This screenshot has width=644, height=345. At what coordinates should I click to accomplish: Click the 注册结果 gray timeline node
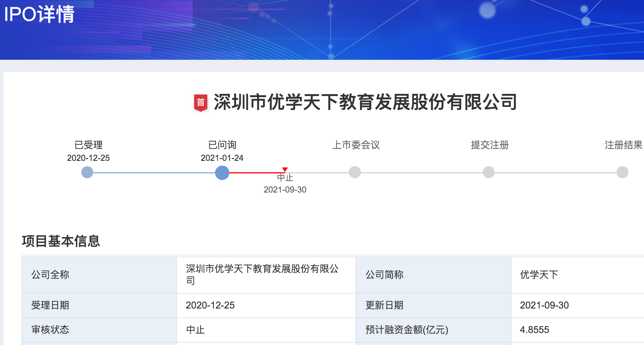622,172
